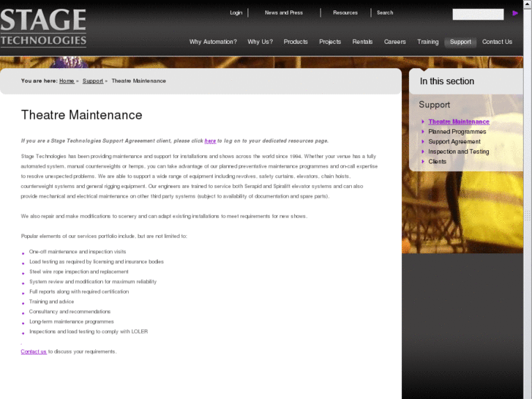Navigate to Rentals
The image size is (532, 399).
[362, 42]
